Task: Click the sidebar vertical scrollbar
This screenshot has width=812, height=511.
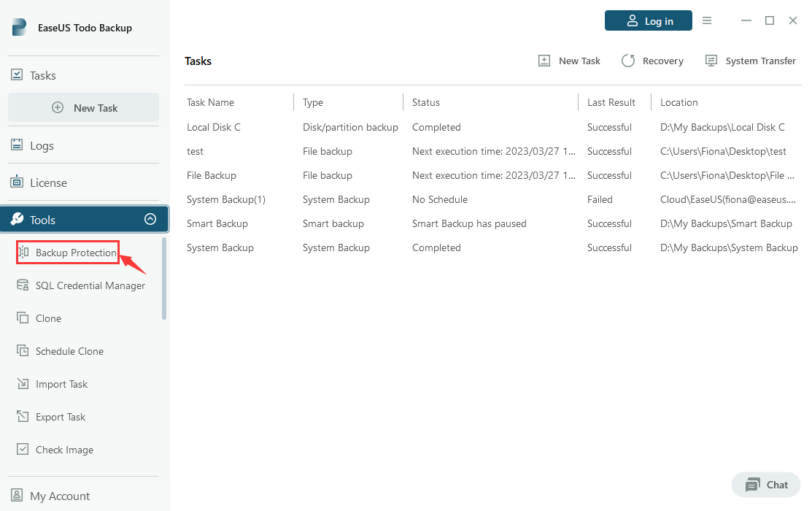Action: (164, 277)
